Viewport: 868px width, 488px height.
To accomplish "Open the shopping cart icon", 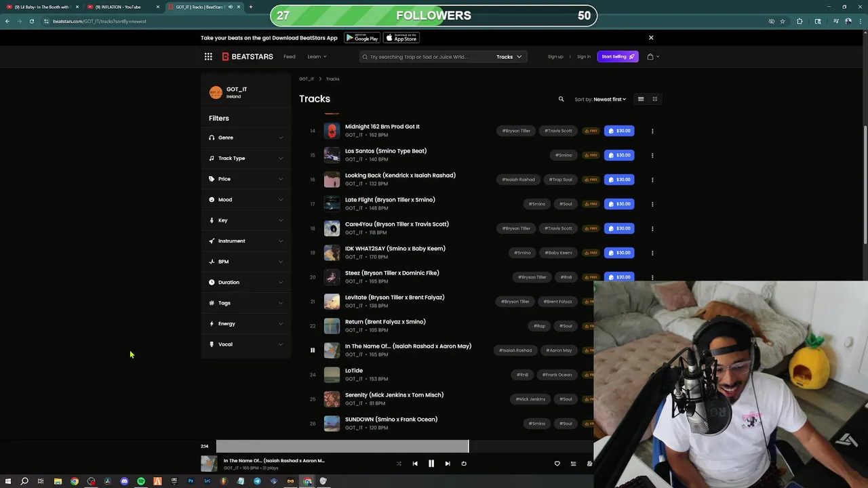I will [650, 57].
